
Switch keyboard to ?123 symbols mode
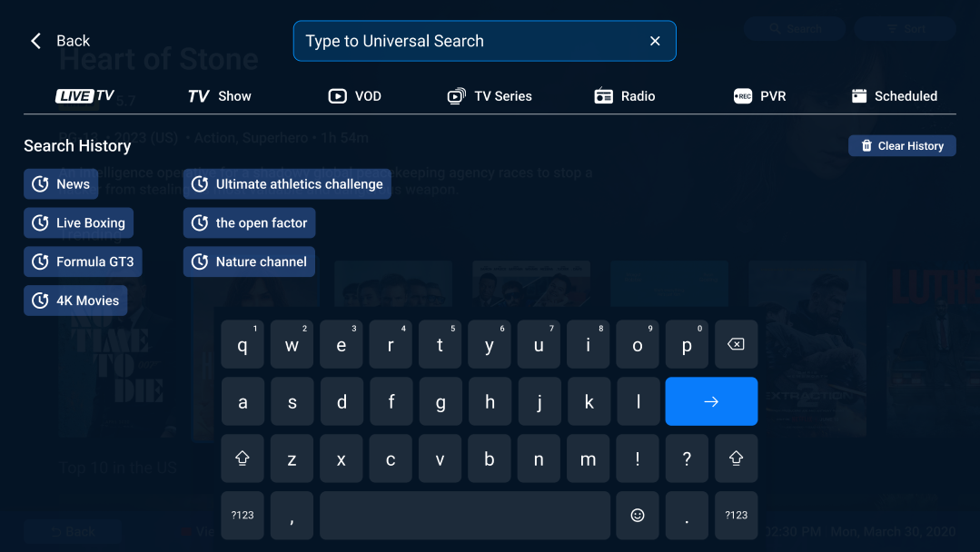click(x=243, y=515)
